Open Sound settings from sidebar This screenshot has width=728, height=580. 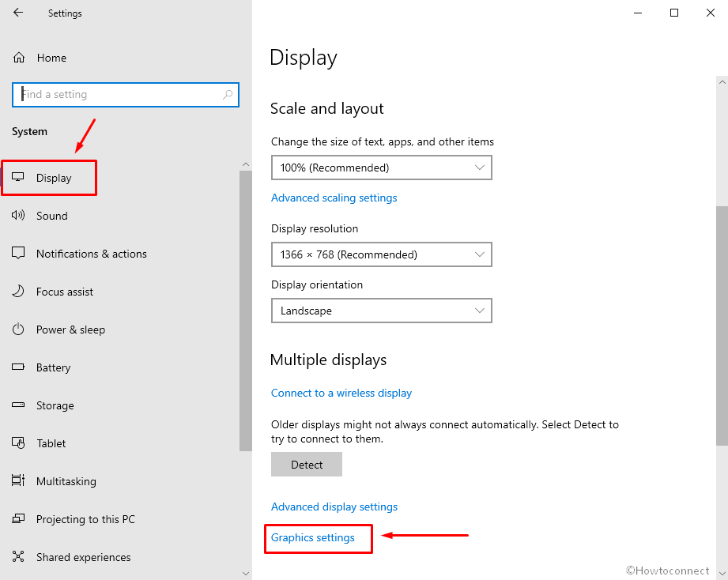coord(19,215)
